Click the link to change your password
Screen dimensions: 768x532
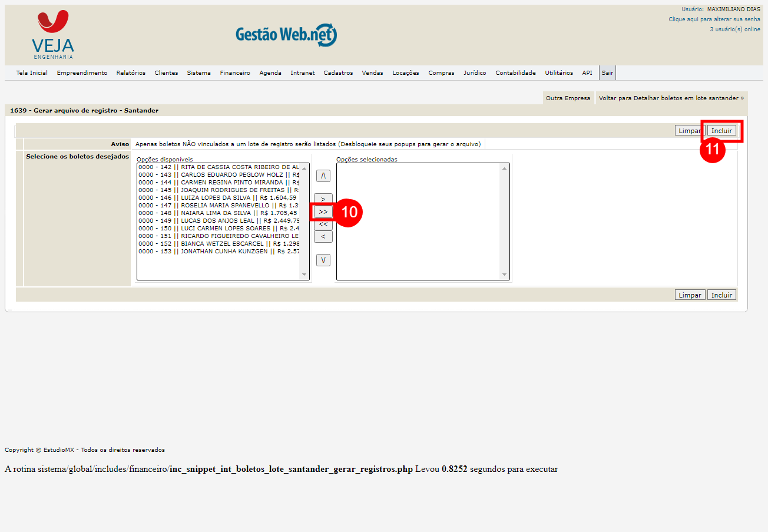714,19
